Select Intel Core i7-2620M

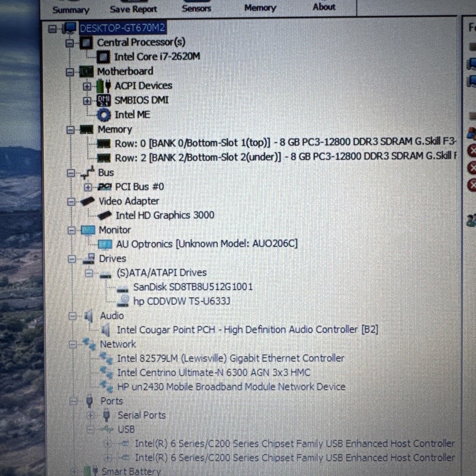157,57
